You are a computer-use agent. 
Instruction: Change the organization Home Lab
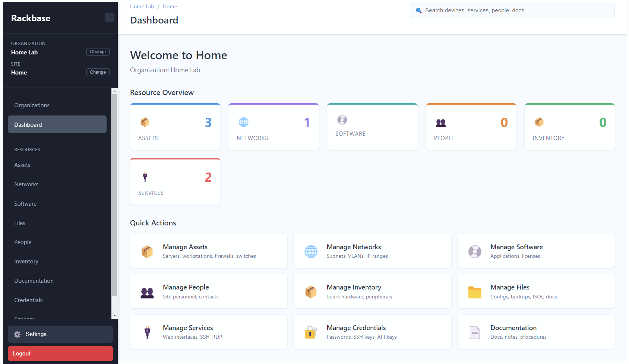[x=98, y=52]
